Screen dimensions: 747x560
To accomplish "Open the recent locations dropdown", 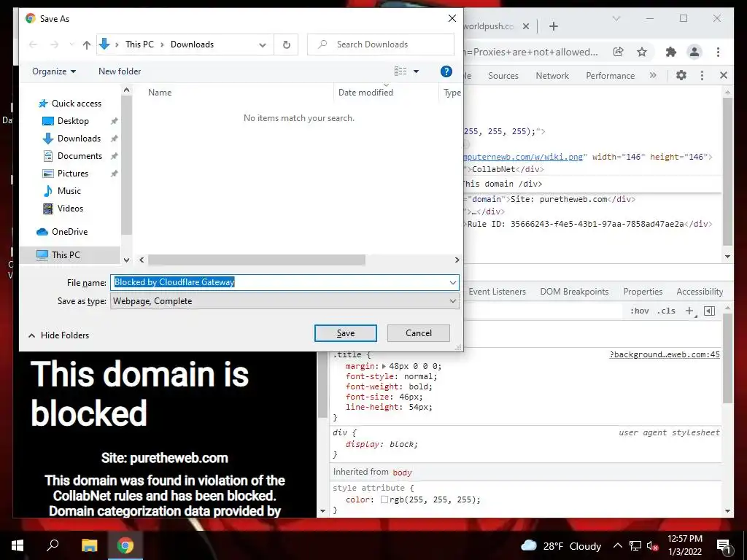I will [71, 44].
